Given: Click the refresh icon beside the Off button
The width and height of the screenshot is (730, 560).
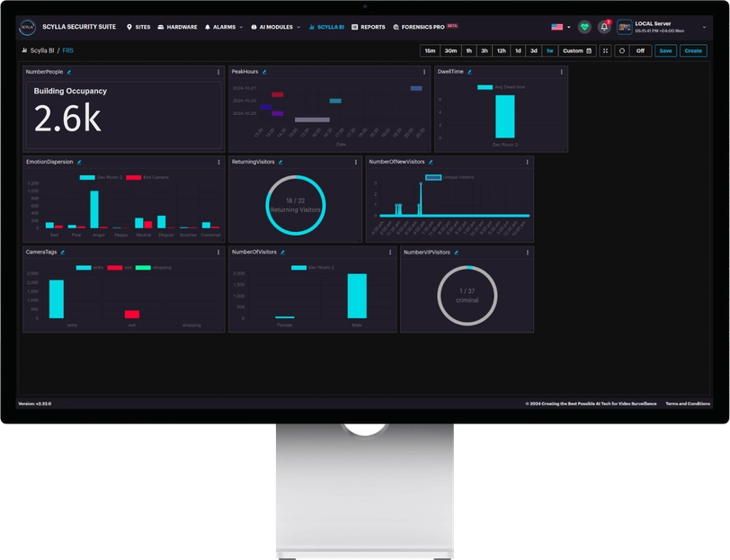Looking at the screenshot, I should click(x=621, y=51).
